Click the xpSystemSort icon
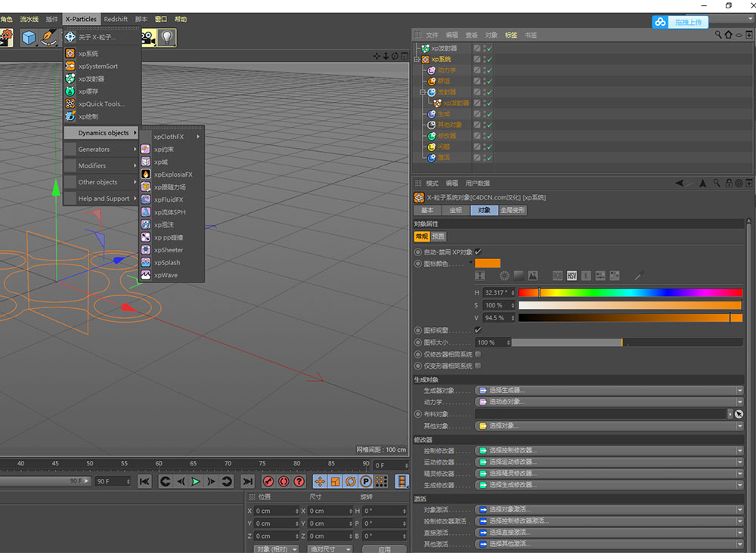Screen dimensions: 756x553 (70, 66)
